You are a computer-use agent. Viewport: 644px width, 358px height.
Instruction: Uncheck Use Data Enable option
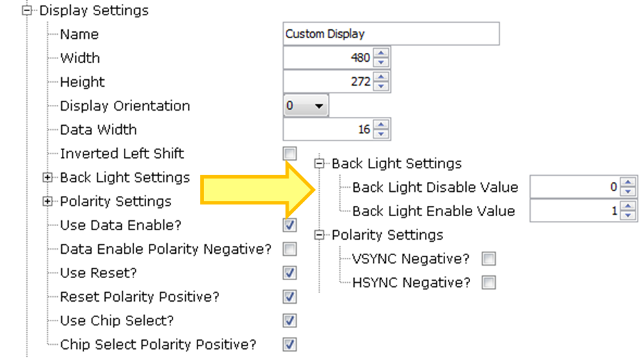point(289,225)
